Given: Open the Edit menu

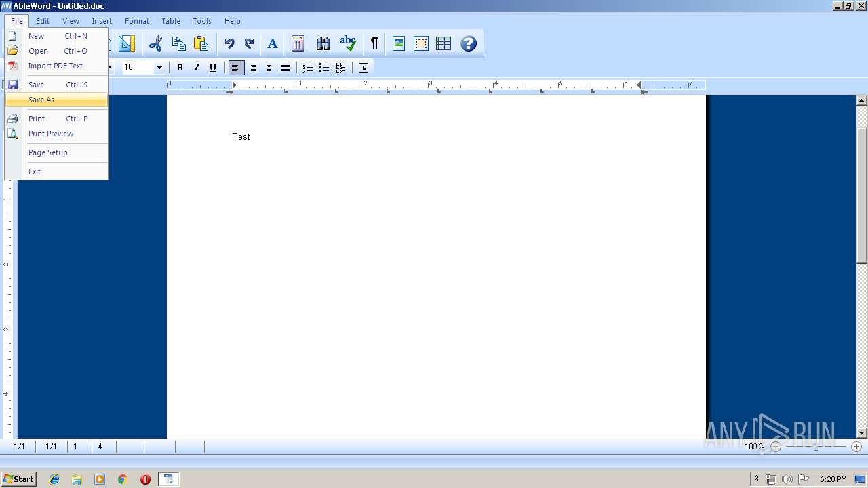Looking at the screenshot, I should [x=43, y=21].
